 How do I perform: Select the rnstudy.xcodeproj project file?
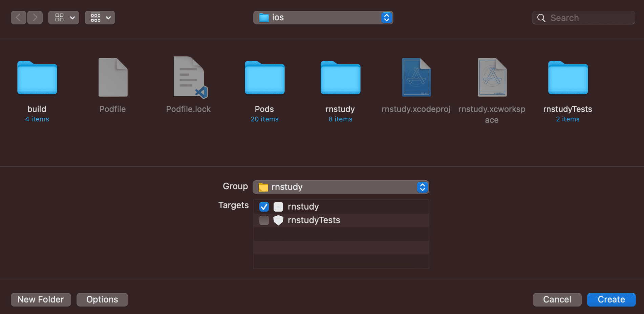[416, 78]
